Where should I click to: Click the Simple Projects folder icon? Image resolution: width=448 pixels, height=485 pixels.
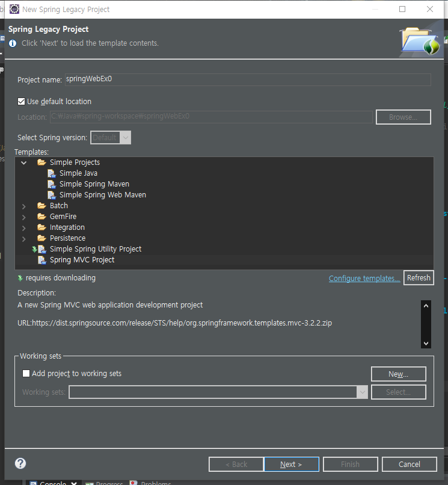coord(41,162)
